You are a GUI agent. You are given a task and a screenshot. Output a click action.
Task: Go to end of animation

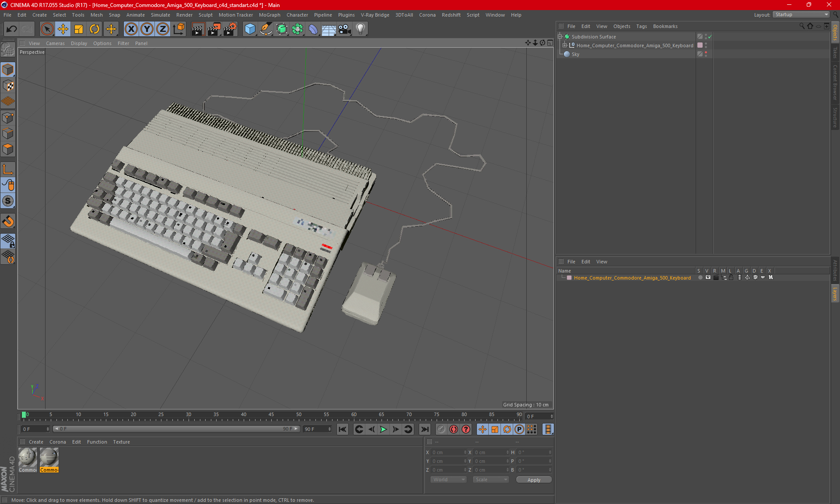point(424,429)
